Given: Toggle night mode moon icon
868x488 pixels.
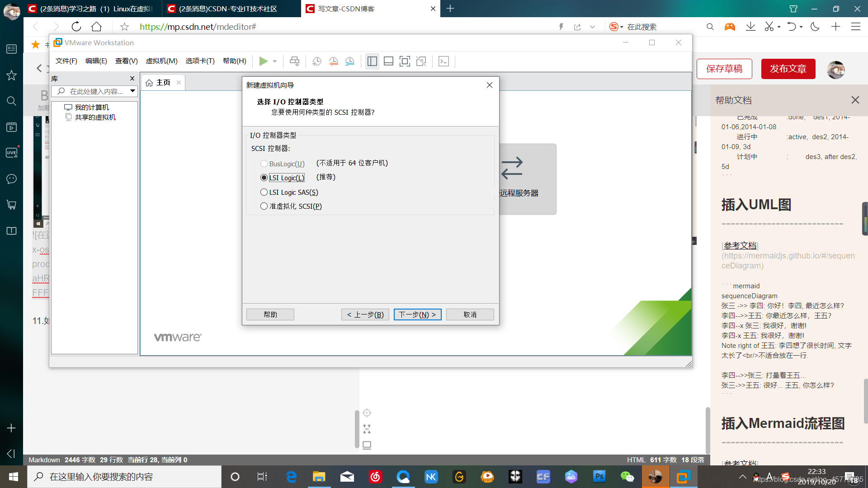Looking at the screenshot, I should tap(815, 27).
